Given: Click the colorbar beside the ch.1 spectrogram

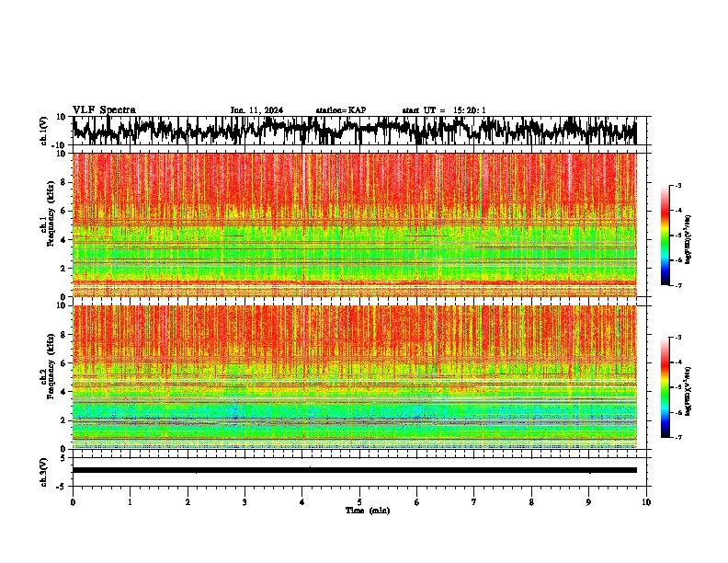Looking at the screenshot, I should (665, 236).
